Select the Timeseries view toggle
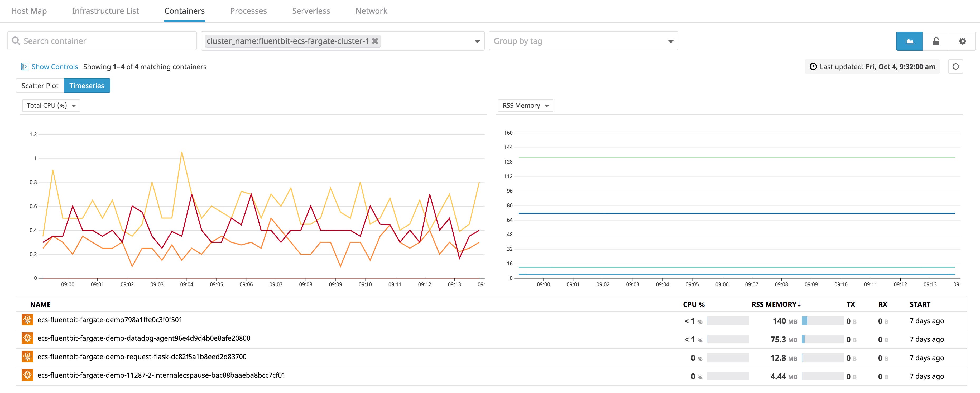Viewport: 980px width, 393px height. click(x=87, y=85)
